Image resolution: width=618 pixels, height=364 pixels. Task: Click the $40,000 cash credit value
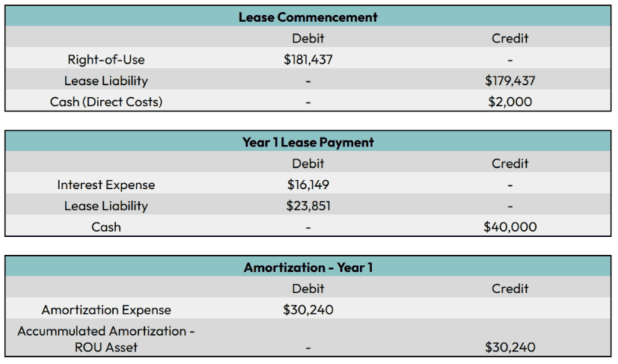pyautogui.click(x=510, y=226)
